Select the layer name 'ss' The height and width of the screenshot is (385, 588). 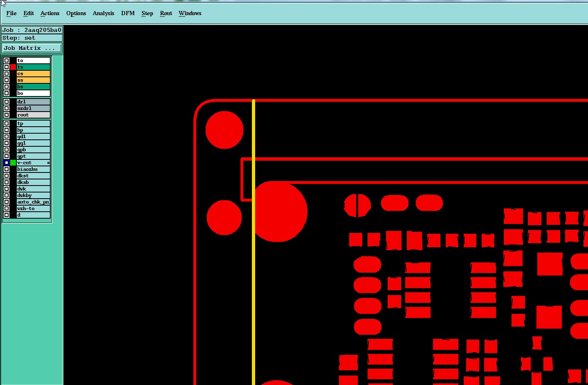click(34, 80)
